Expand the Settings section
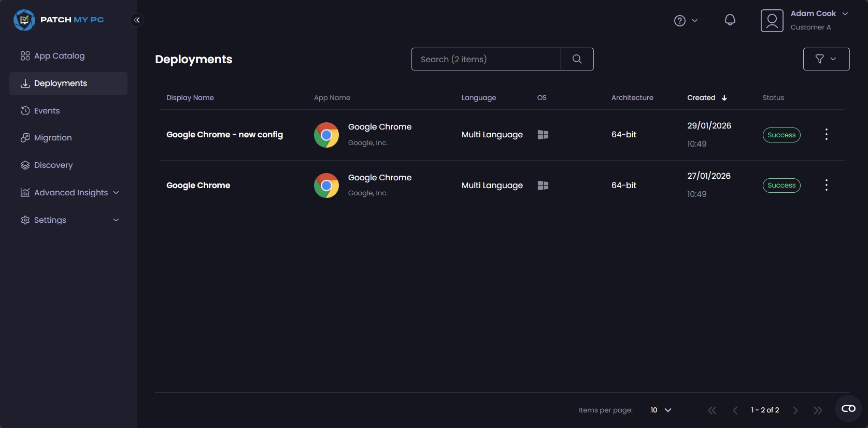868x428 pixels. (x=69, y=220)
